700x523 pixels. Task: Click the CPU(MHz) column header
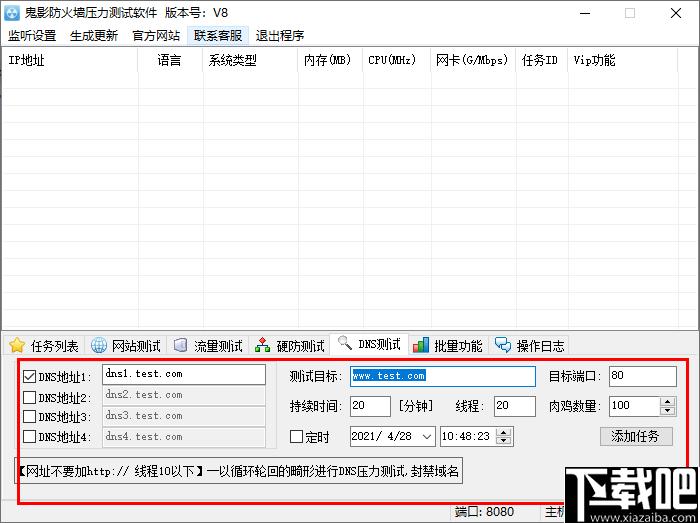point(397,60)
